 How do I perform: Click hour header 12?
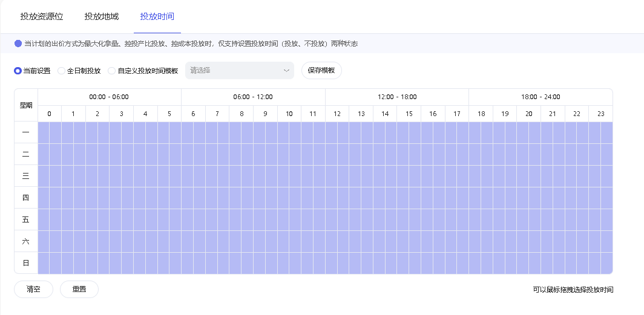coord(337,114)
